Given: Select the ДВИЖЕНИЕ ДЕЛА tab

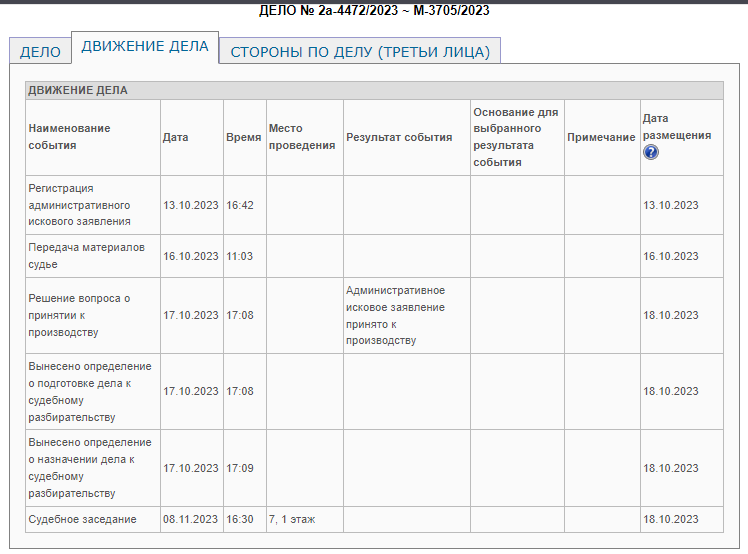Looking at the screenshot, I should pos(145,46).
